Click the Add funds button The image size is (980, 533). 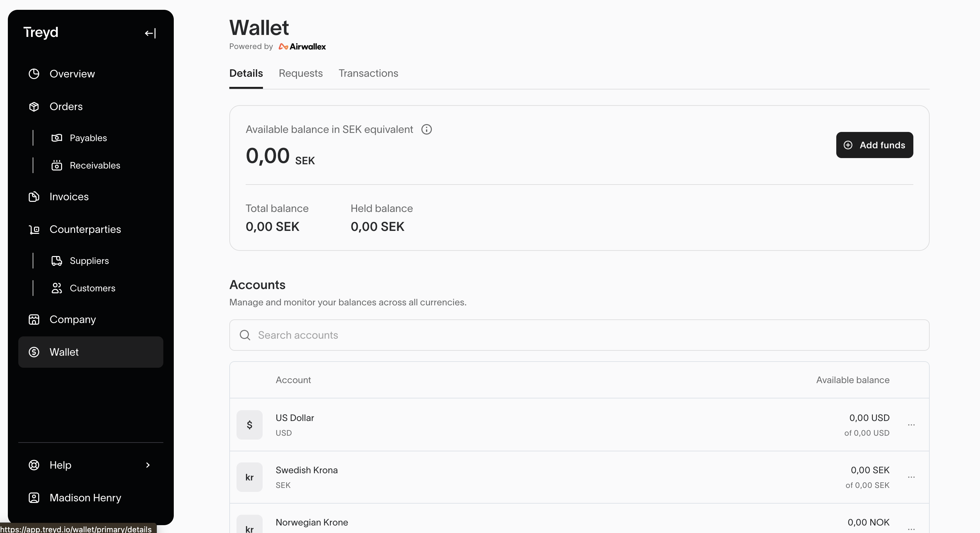(x=874, y=145)
